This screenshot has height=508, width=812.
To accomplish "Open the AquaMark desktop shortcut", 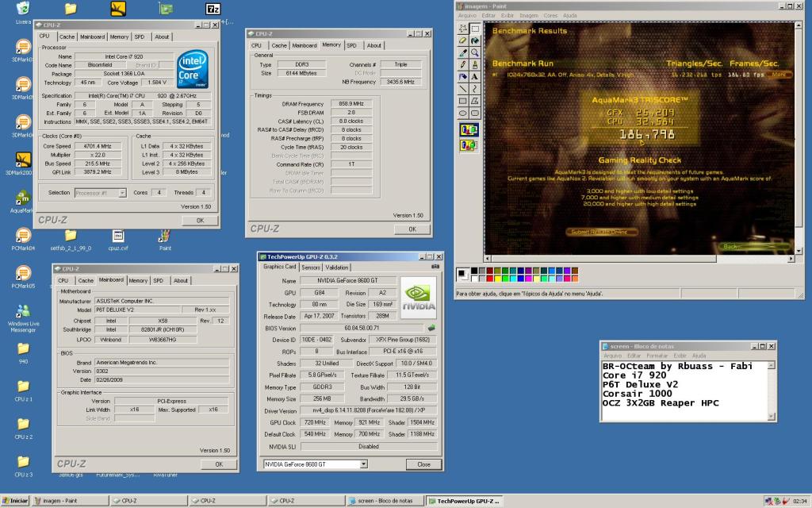I will (22, 202).
